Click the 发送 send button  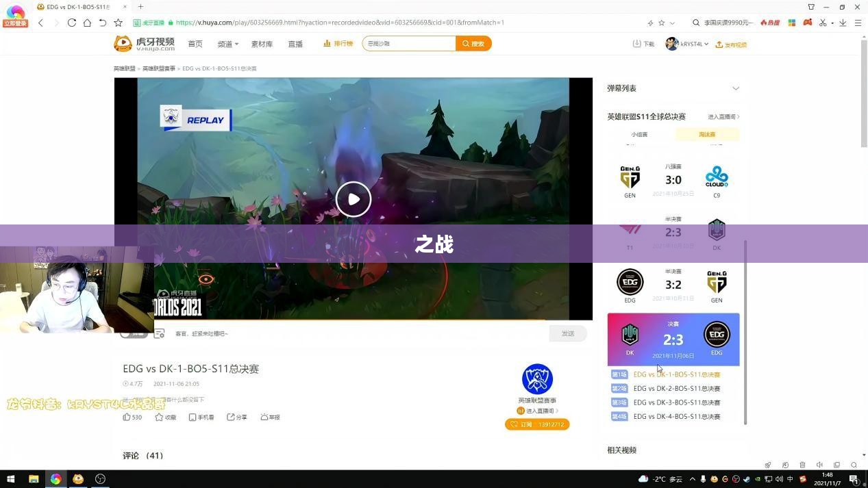click(x=568, y=333)
